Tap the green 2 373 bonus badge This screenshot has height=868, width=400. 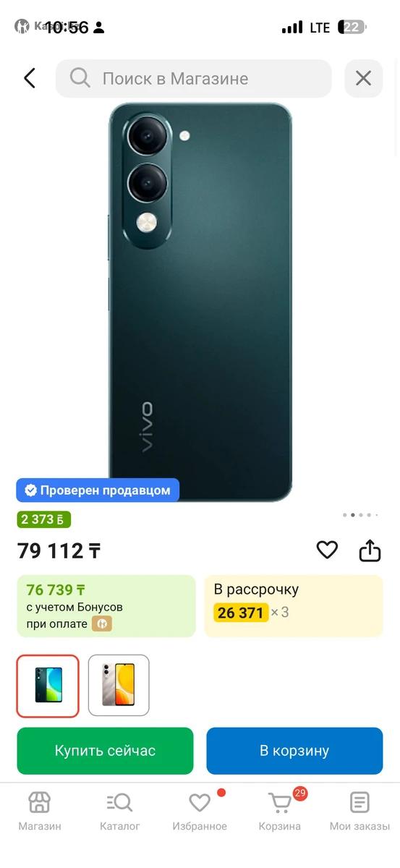point(44,519)
